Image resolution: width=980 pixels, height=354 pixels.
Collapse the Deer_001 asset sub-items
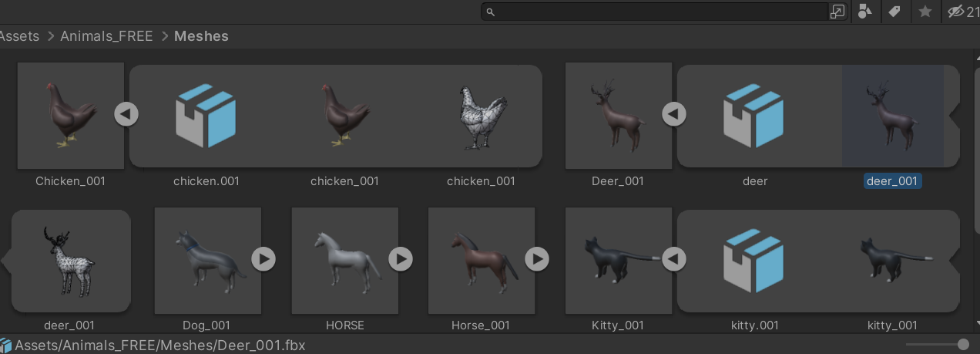(x=674, y=114)
